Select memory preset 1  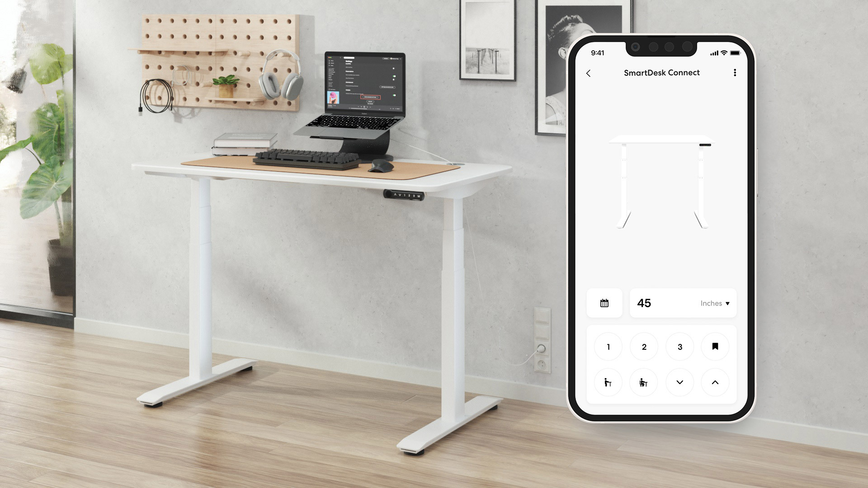[x=608, y=346]
